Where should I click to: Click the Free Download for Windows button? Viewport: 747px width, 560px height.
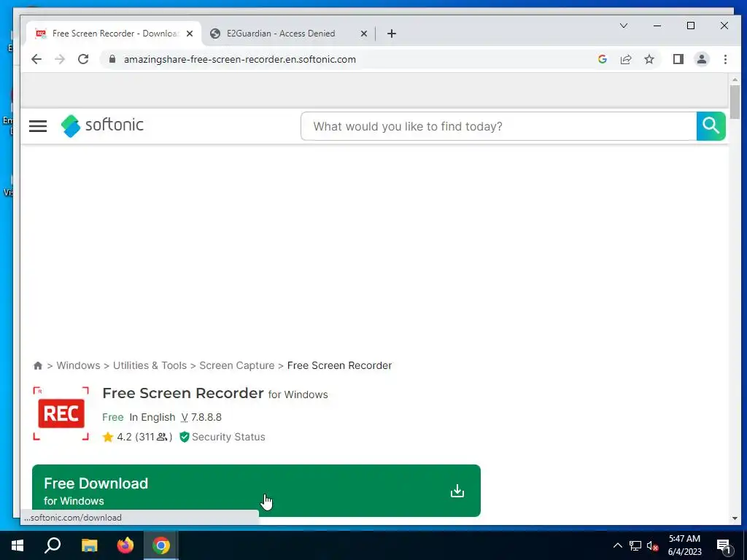[x=256, y=491]
